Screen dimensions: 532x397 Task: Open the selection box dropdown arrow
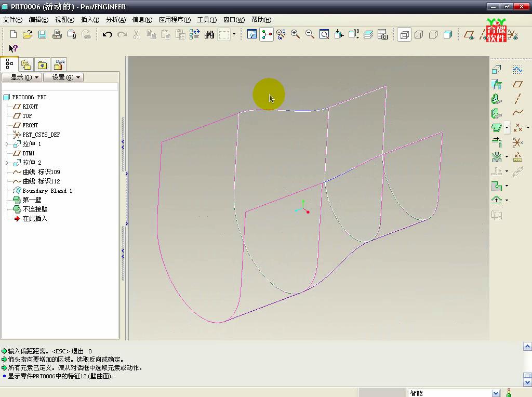pos(234,34)
